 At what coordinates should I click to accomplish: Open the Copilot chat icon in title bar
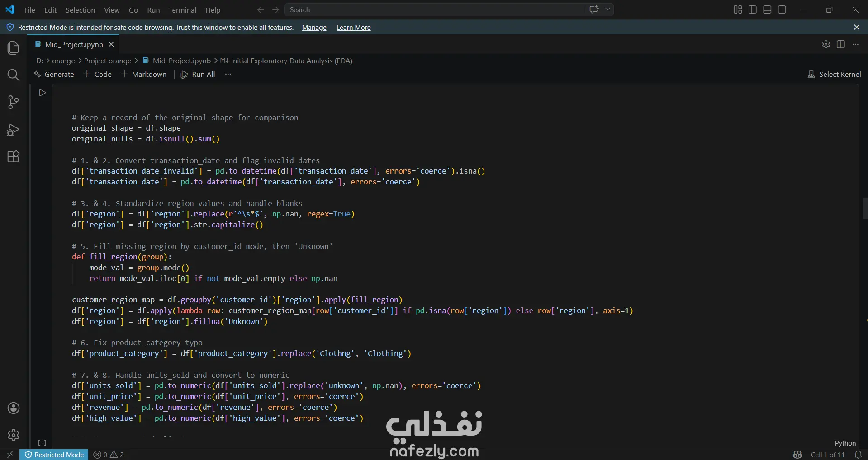594,9
